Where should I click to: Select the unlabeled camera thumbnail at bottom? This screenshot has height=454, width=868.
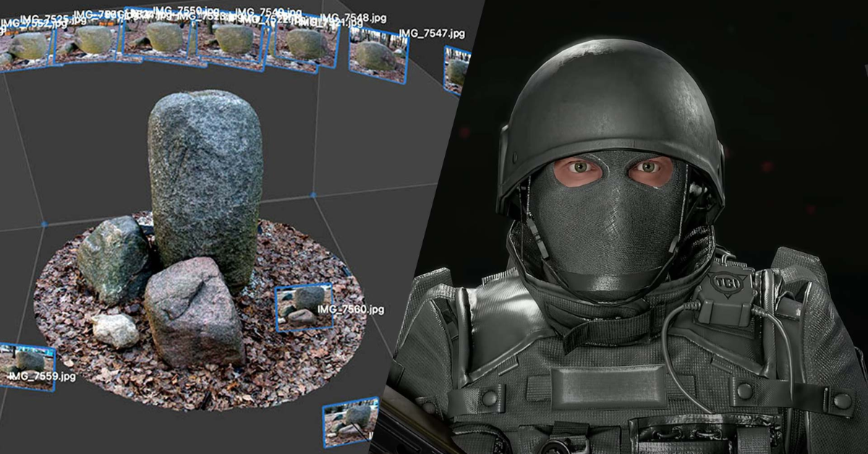click(351, 420)
